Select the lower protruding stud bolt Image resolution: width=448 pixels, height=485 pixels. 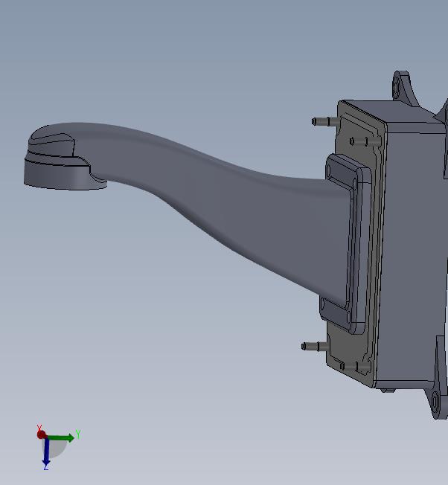click(314, 346)
